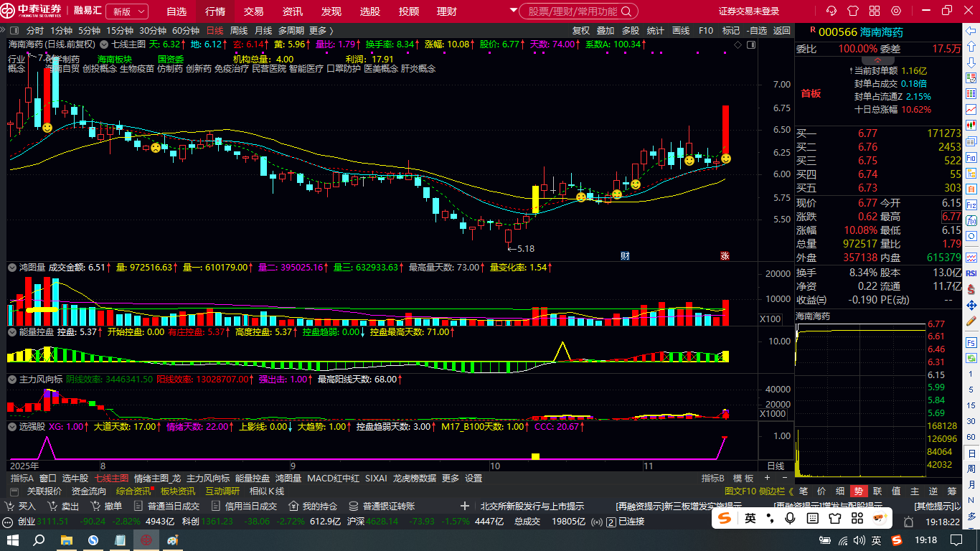980x551 pixels.
Task: Toggle the 主力风向标 indicator collapse circle
Action: [x=12, y=379]
